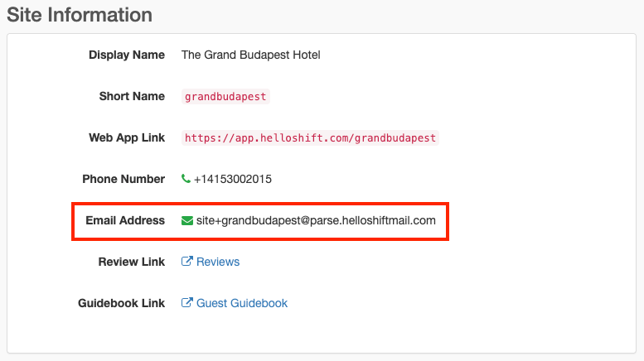The height and width of the screenshot is (361, 644).
Task: Open the Guest Guidebook link
Action: pyautogui.click(x=242, y=303)
